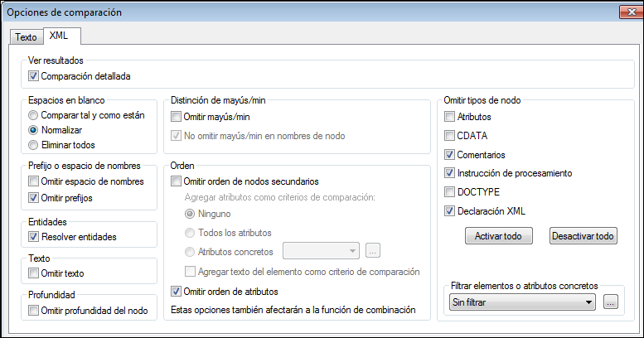Uncheck Omitir prefijos option
The image size is (644, 338).
[34, 197]
